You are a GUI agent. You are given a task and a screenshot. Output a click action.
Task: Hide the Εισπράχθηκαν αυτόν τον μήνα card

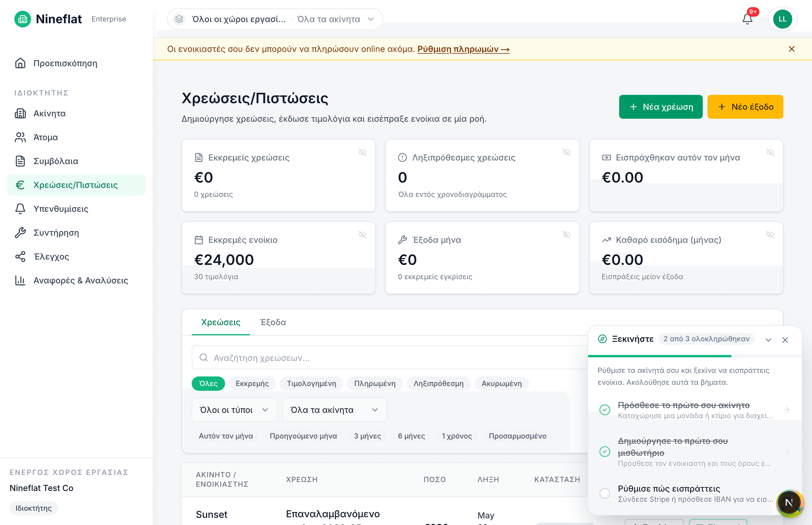pos(770,152)
